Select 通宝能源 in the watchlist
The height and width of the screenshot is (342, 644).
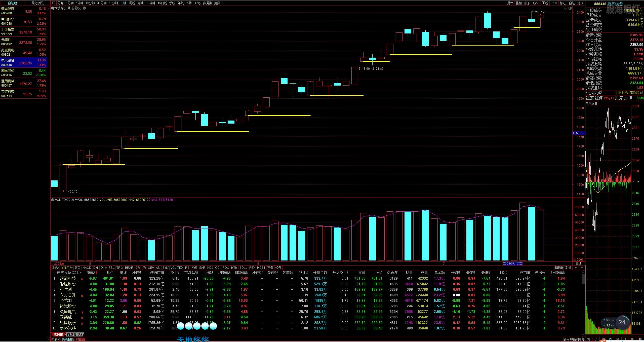pos(23,11)
